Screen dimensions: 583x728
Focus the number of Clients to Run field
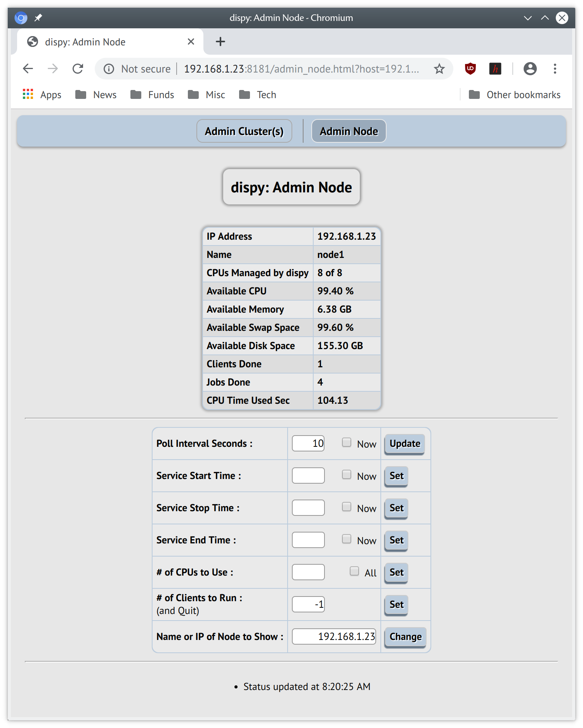[x=308, y=604]
